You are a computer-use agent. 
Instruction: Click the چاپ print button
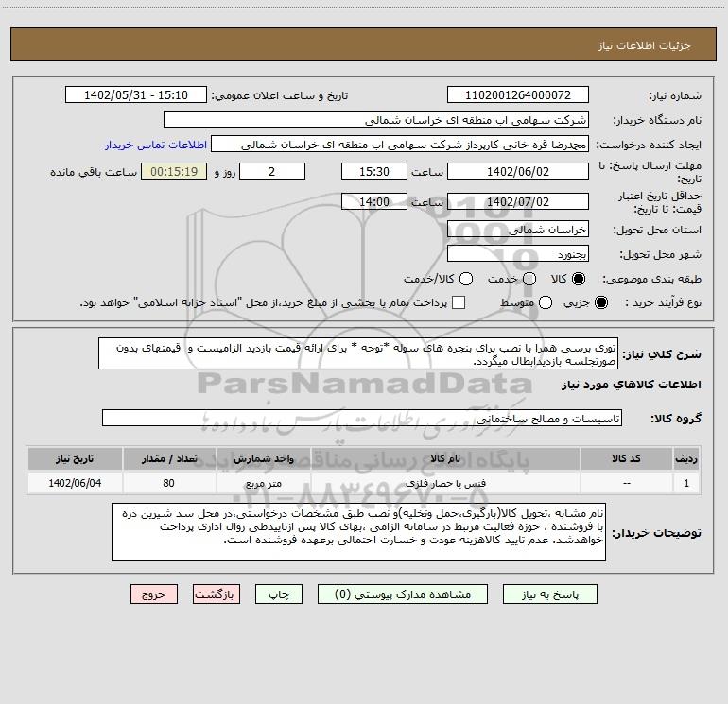(279, 594)
